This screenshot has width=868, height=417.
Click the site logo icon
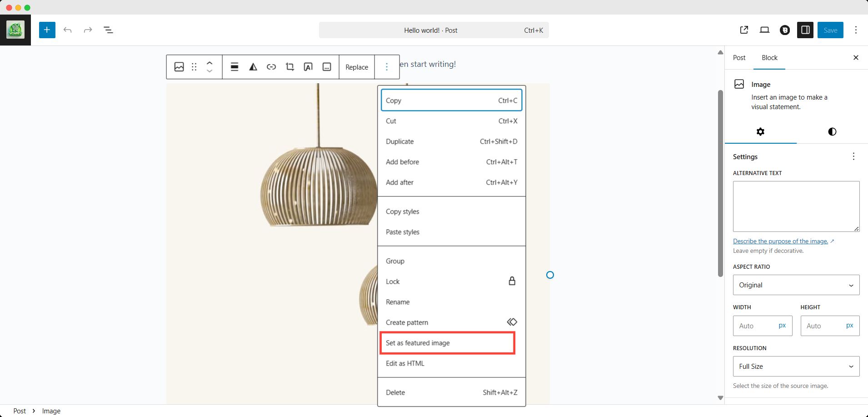[15, 30]
